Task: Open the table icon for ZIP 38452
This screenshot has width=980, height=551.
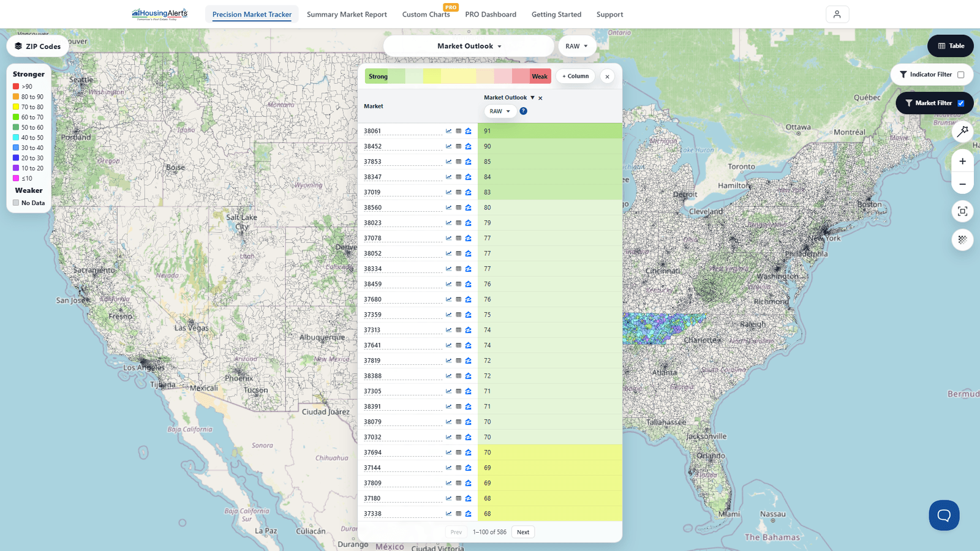Action: (458, 146)
